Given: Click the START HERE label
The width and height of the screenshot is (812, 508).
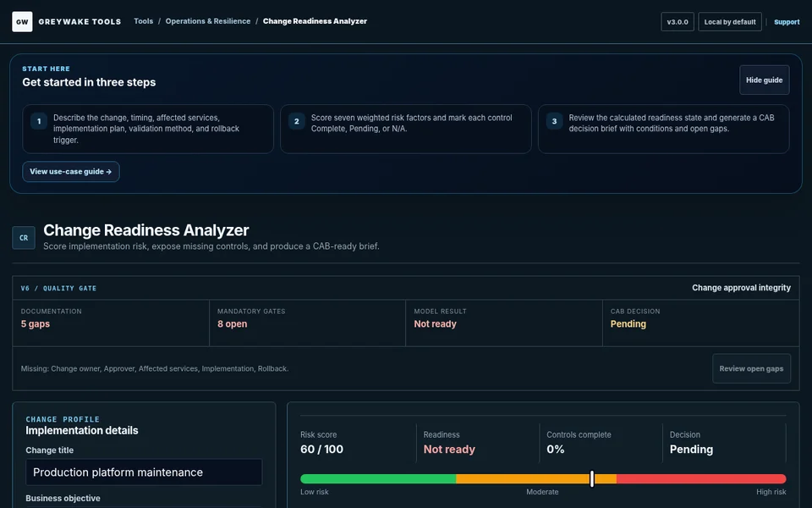Looking at the screenshot, I should click(x=46, y=69).
